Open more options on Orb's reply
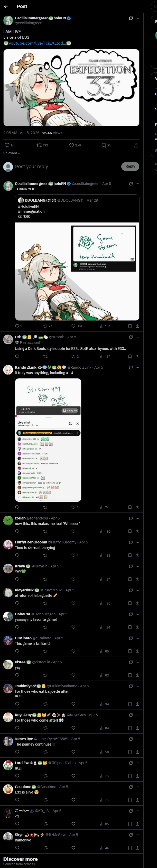The image size is (157, 868). pos(137,337)
